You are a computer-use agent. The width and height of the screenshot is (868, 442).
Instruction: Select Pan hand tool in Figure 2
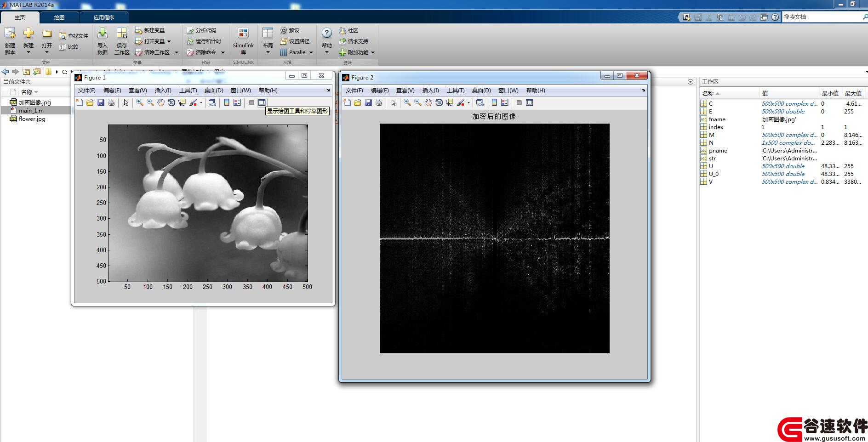pos(428,102)
